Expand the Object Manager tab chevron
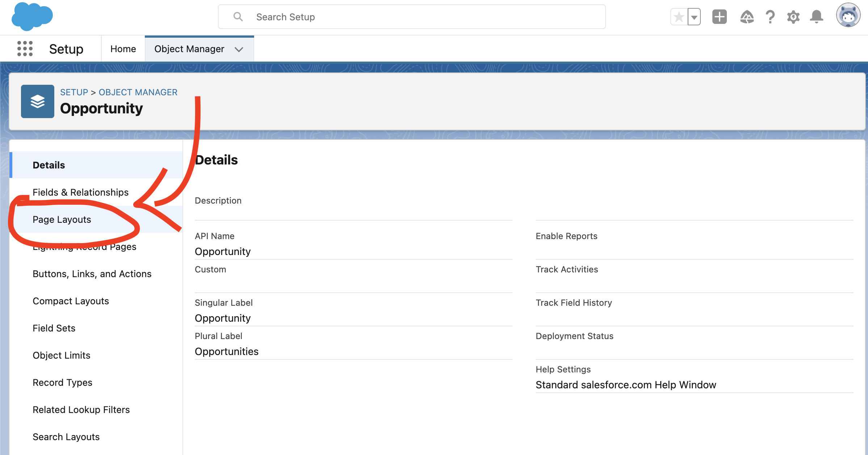This screenshot has height=455, width=868. (x=239, y=49)
